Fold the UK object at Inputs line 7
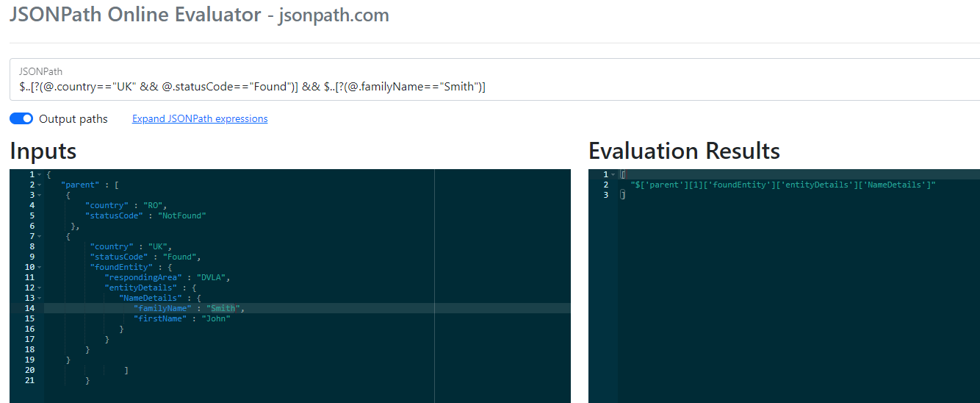 click(39, 236)
